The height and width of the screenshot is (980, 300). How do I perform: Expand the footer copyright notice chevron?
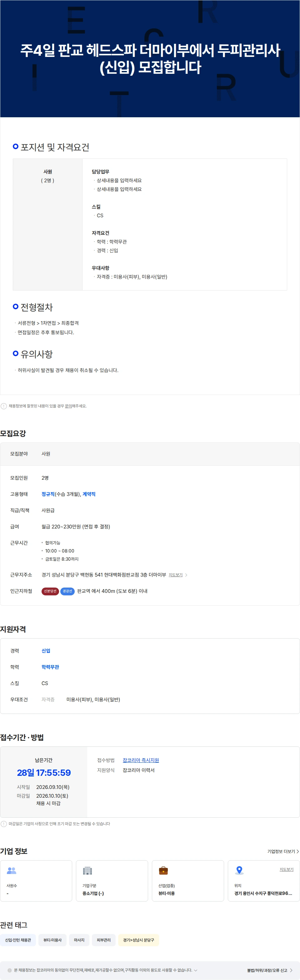(x=195, y=970)
